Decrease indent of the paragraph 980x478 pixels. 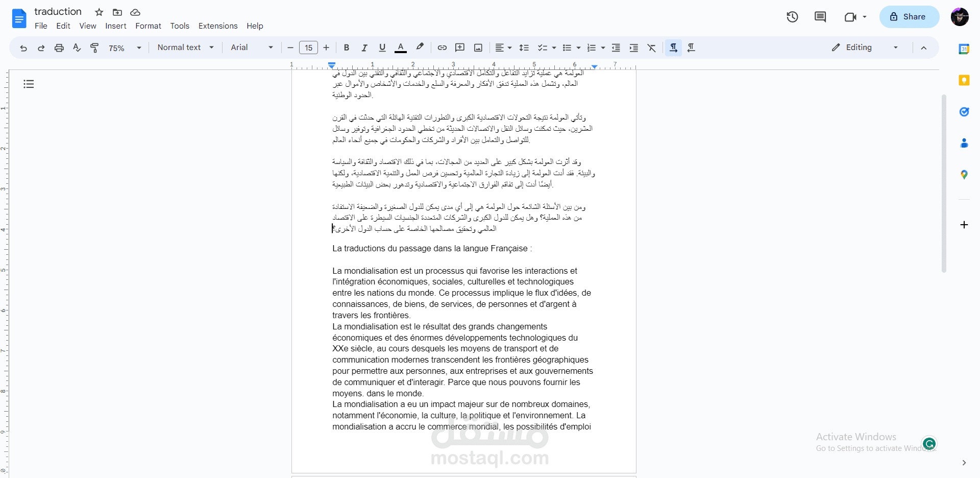click(616, 47)
